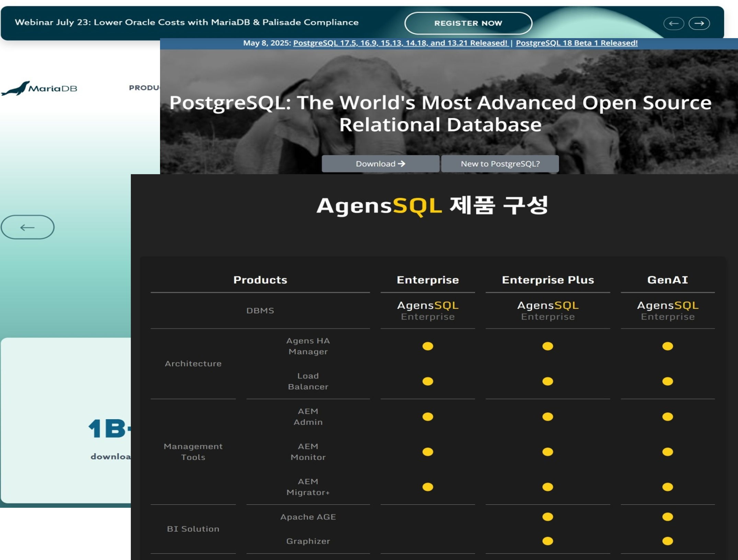The width and height of the screenshot is (738, 560).
Task: Click the Enterprise column header
Action: 428,280
